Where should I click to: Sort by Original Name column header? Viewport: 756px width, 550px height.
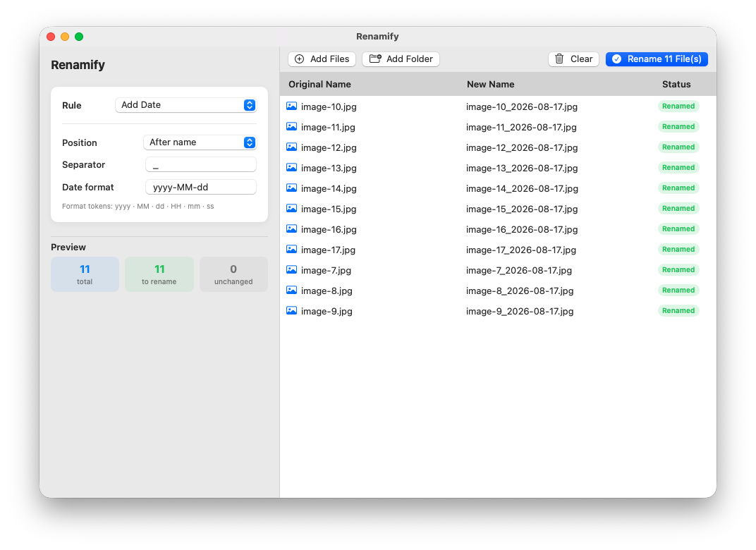[x=319, y=85]
